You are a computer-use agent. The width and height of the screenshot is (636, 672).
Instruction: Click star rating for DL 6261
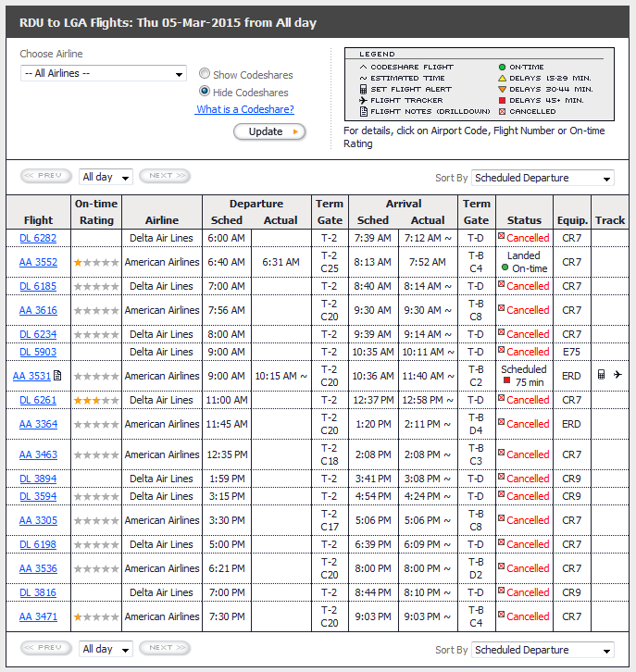[x=96, y=400]
